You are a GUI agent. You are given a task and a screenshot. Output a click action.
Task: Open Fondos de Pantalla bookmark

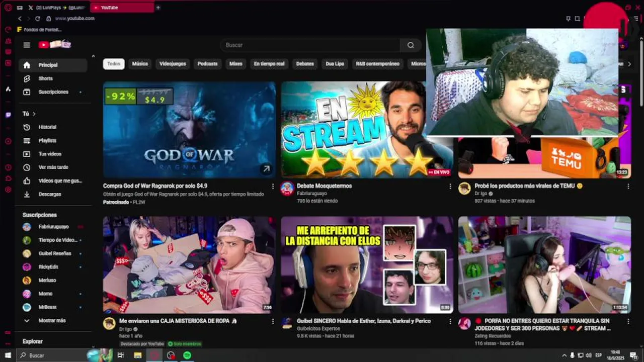click(x=39, y=30)
